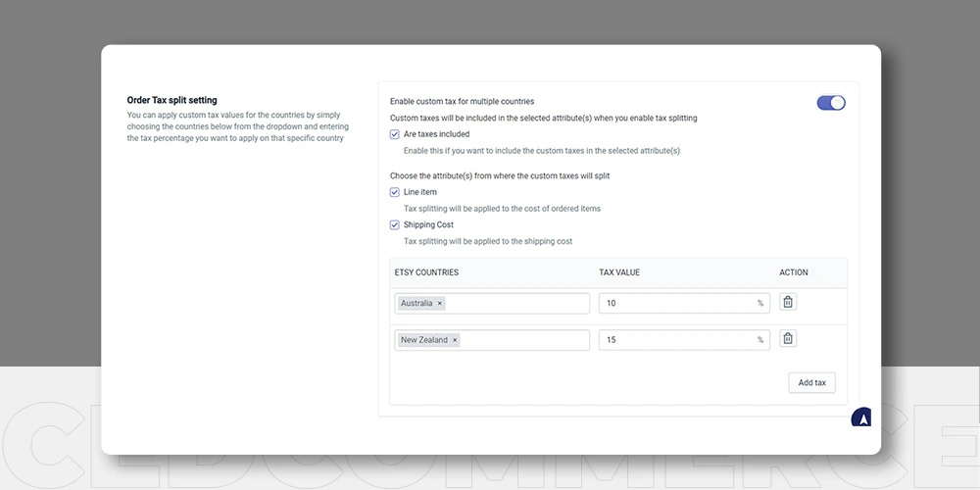
Task: Uncheck the Shipping Cost checkbox
Action: pos(394,225)
